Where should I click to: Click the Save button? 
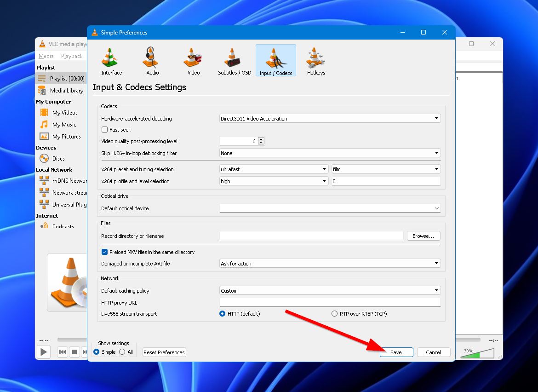pos(396,352)
